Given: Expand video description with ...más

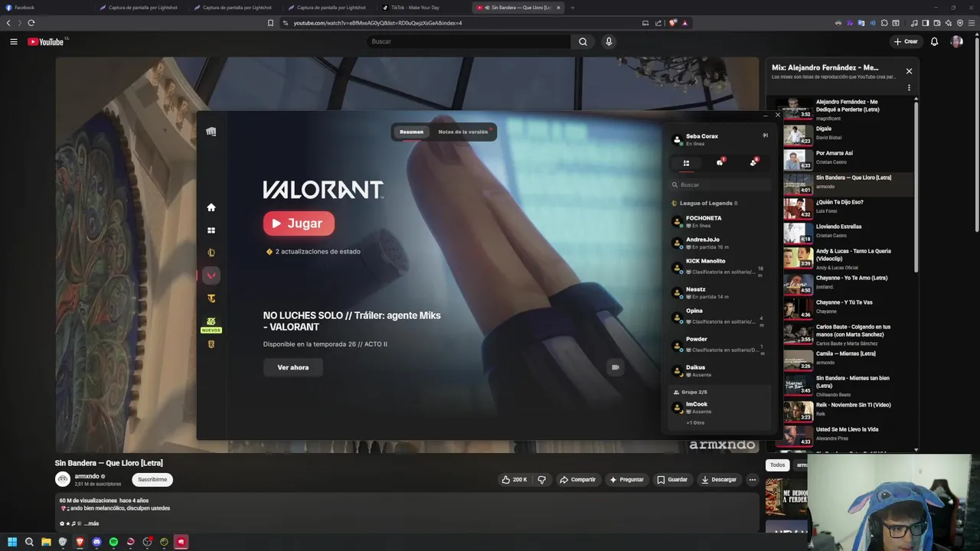Looking at the screenshot, I should point(91,523).
